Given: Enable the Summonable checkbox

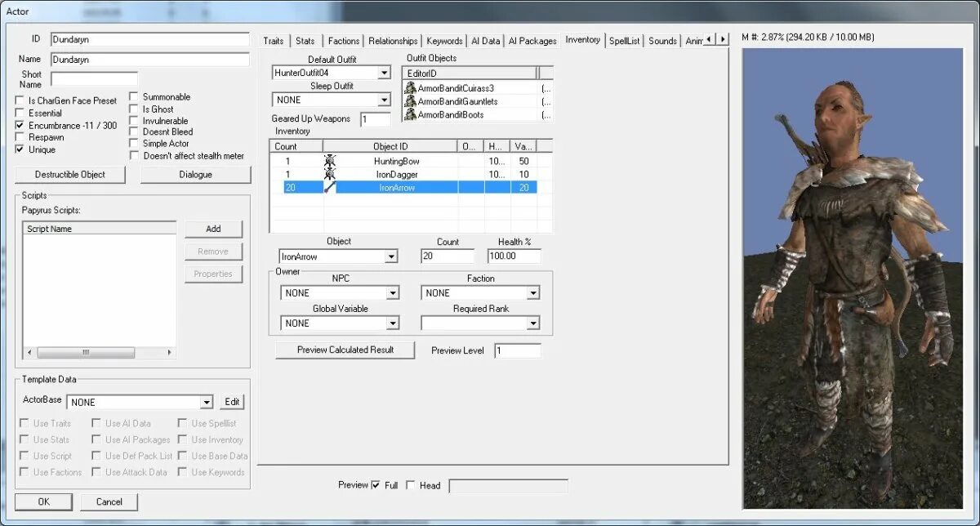Looking at the screenshot, I should [134, 97].
